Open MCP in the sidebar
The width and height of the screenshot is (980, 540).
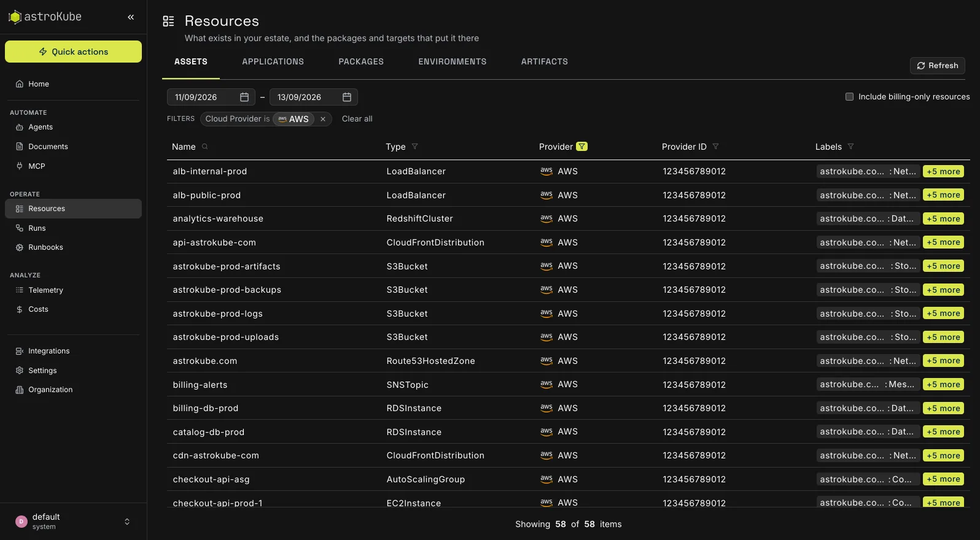(x=73, y=166)
